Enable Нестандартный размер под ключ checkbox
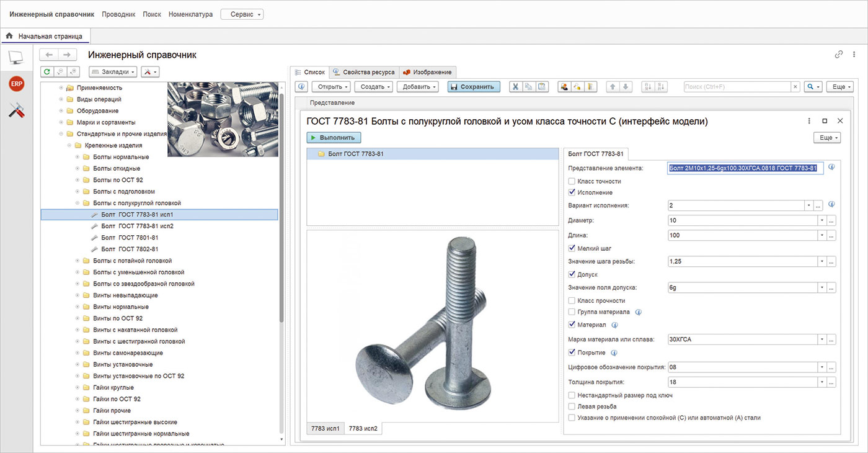 (x=572, y=395)
